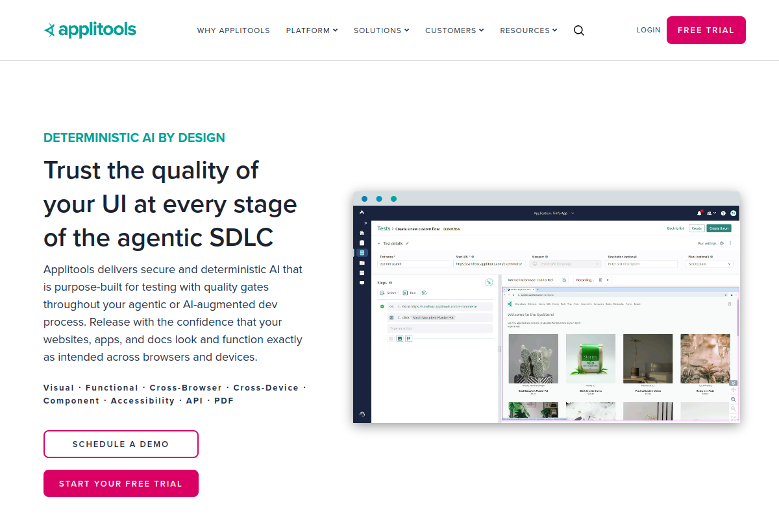Click the fullscreen icon at preview corner
This screenshot has height=532, width=779.
tap(734, 418)
